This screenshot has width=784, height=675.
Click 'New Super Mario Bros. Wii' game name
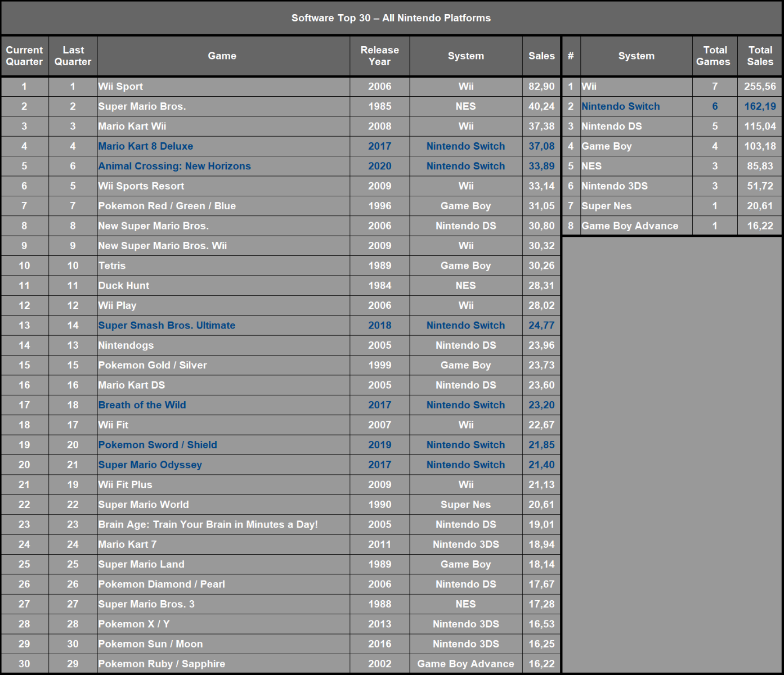pyautogui.click(x=163, y=246)
